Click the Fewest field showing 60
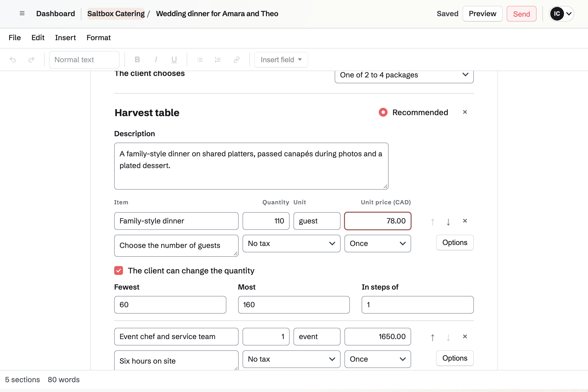 coord(170,305)
